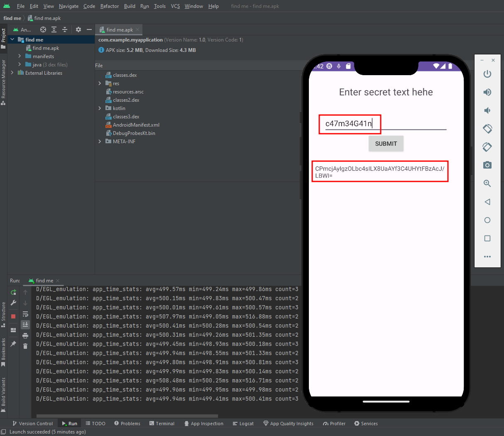The height and width of the screenshot is (436, 504).
Task: Click the Down the Stack Trace arrow
Action: pyautogui.click(x=25, y=303)
